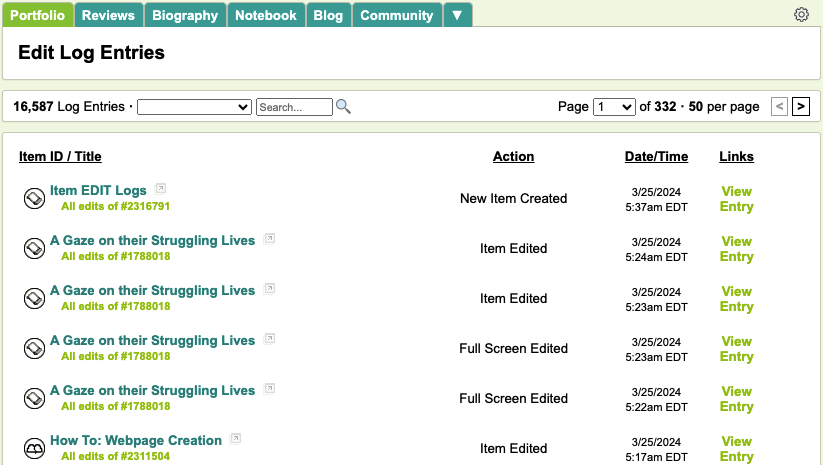Open popup icon beside How To: Webpage Creation
823x465 pixels.
(x=236, y=439)
